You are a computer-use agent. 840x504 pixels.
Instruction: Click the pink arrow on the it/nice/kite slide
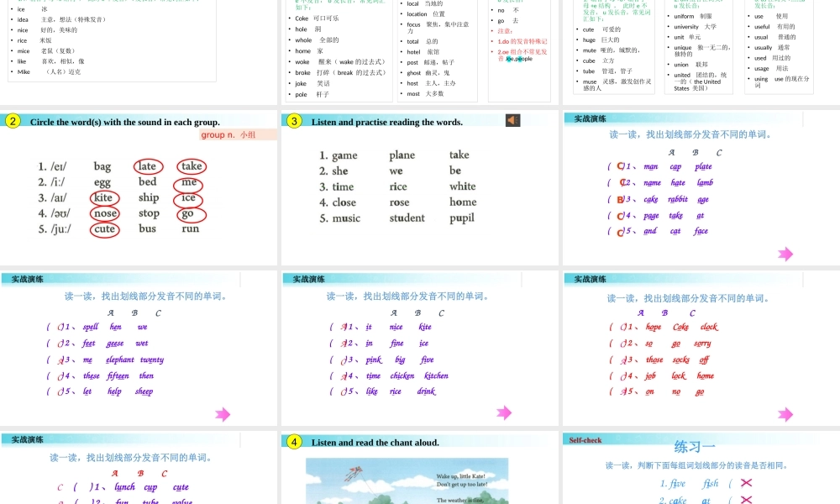point(504,412)
